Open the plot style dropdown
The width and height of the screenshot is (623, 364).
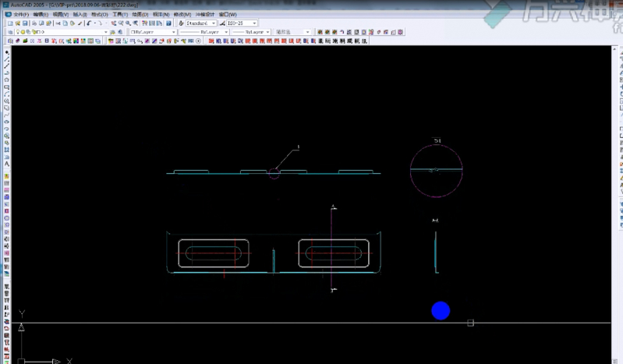tap(307, 32)
